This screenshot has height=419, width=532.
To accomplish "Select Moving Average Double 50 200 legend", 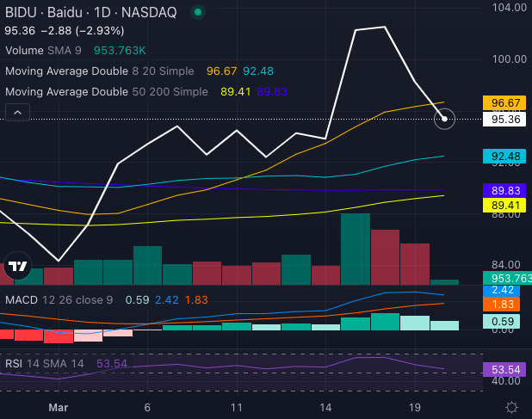I will pos(107,91).
